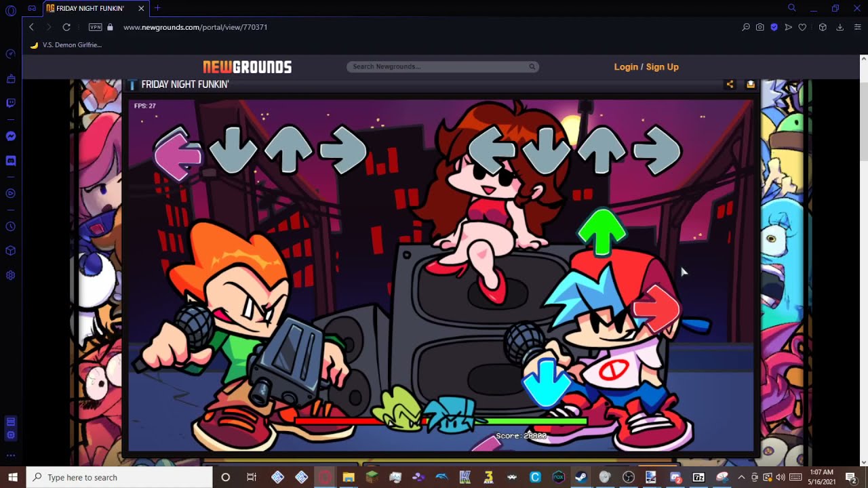Show hidden system tray icons
Screen dimensions: 868x488
[x=741, y=477]
